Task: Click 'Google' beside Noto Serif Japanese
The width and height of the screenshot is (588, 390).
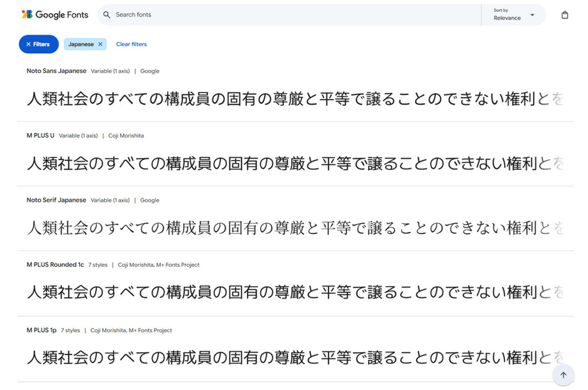Action: tap(150, 200)
